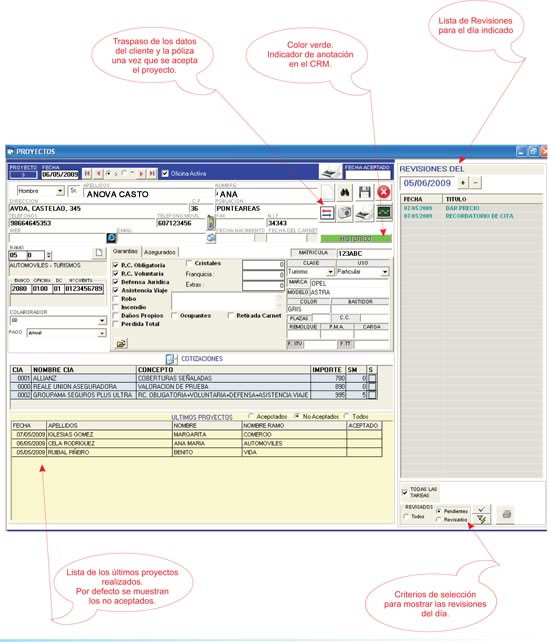Click the binoculars search icon
Screen dimensions: 550x642
click(x=345, y=192)
